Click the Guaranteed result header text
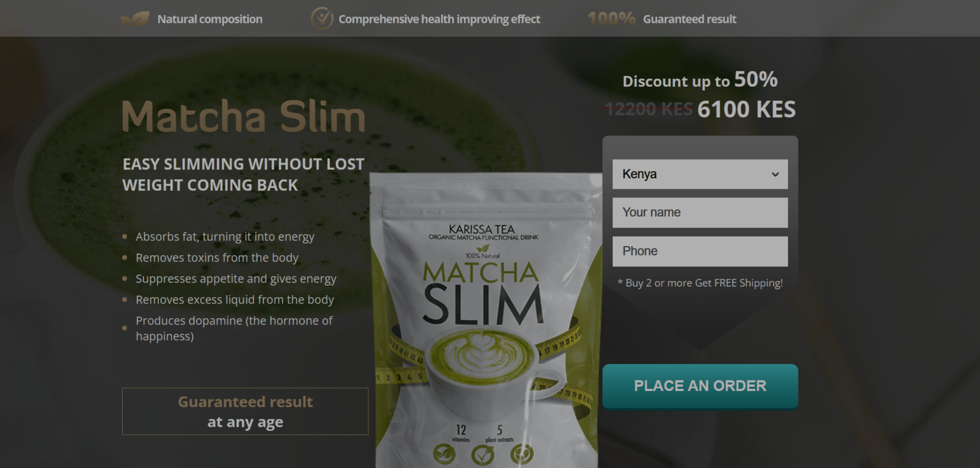This screenshot has height=468, width=980. pos(689,19)
